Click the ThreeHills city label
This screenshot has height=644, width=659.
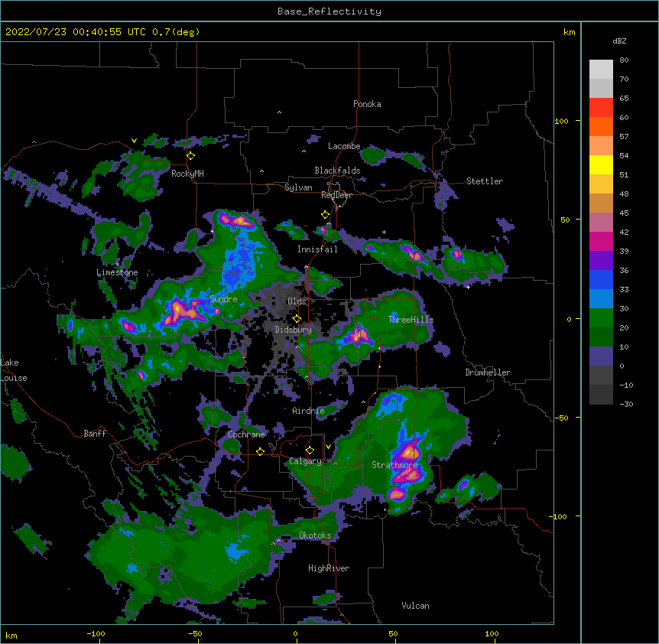411,320
